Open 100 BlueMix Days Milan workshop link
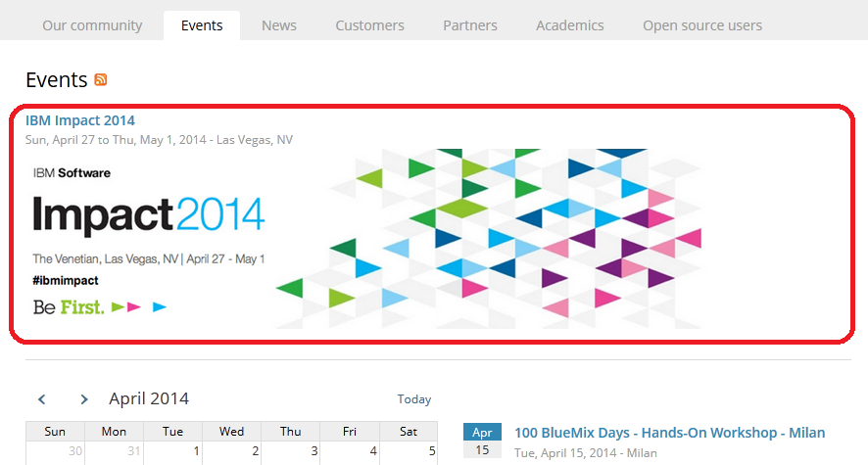Screen dimensions: 868x465 click(x=670, y=433)
